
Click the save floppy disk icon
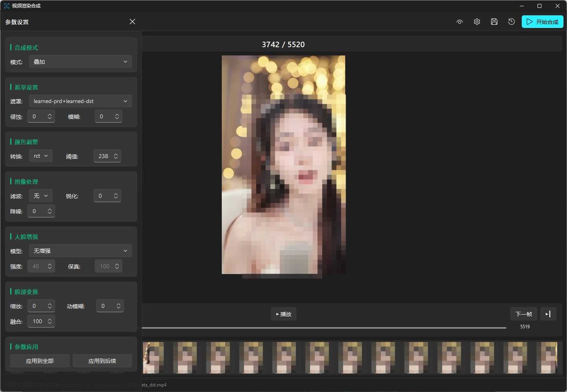point(494,22)
